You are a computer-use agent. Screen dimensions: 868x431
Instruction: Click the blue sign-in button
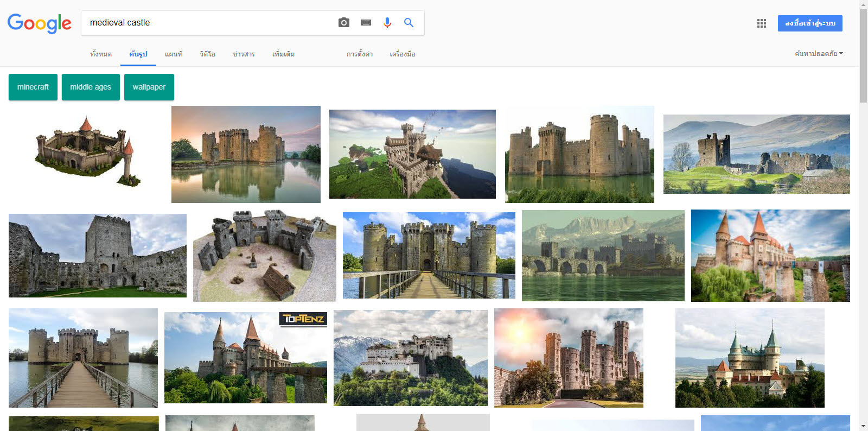[x=810, y=23]
